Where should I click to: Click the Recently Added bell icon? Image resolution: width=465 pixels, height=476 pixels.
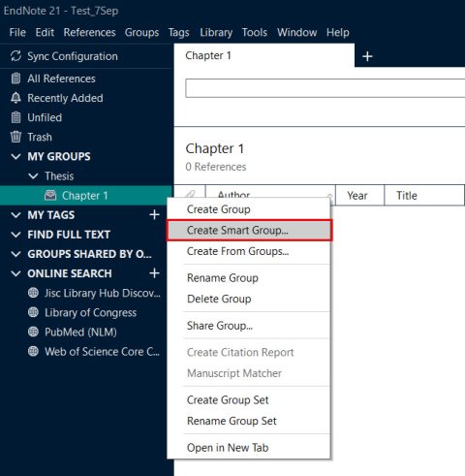point(15,98)
